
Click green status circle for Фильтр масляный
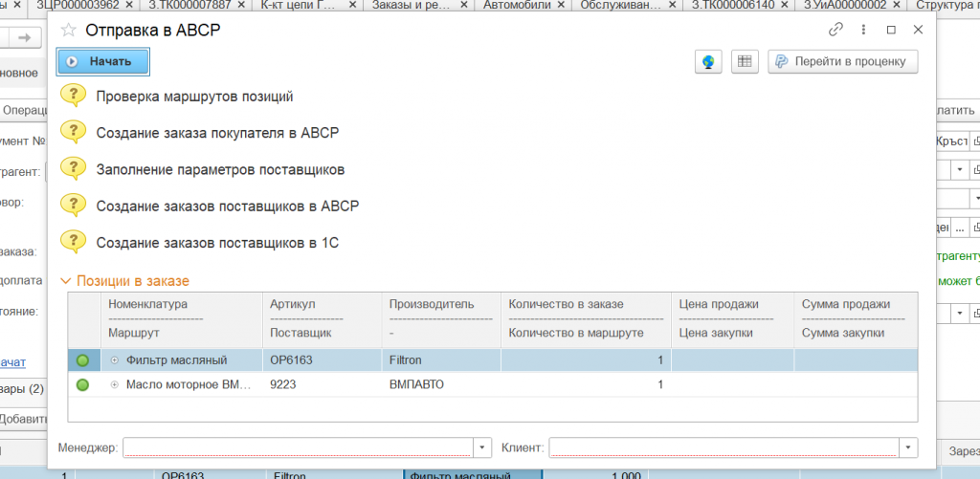click(82, 360)
